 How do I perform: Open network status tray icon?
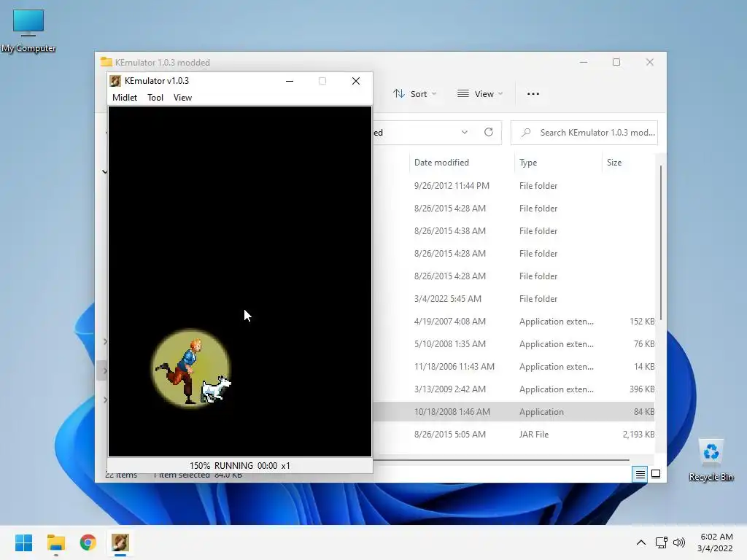(661, 542)
